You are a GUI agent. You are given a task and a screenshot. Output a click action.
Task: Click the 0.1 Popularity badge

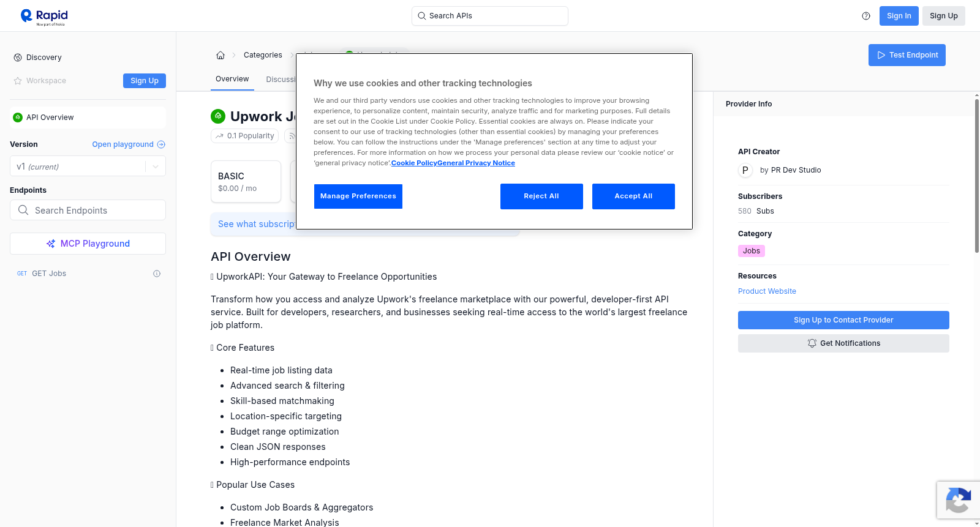click(x=245, y=136)
